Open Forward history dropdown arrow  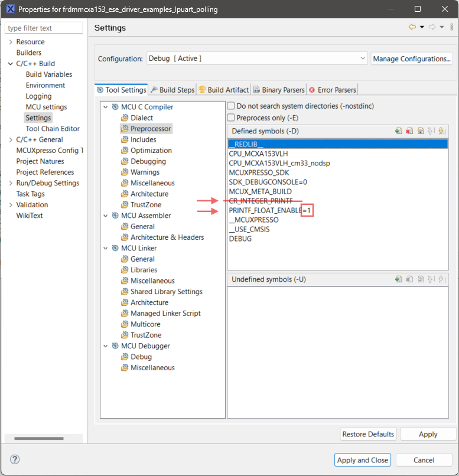[442, 27]
